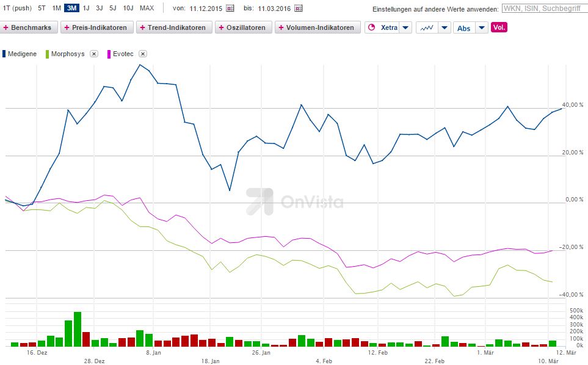Switch to the 10J timeframe
This screenshot has height=365, width=588.
tap(128, 8)
